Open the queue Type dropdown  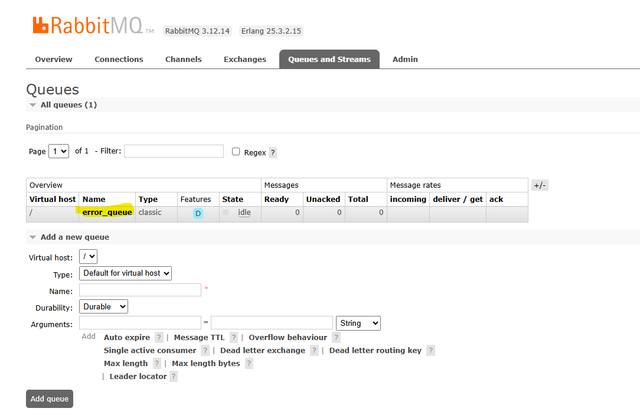click(126, 273)
